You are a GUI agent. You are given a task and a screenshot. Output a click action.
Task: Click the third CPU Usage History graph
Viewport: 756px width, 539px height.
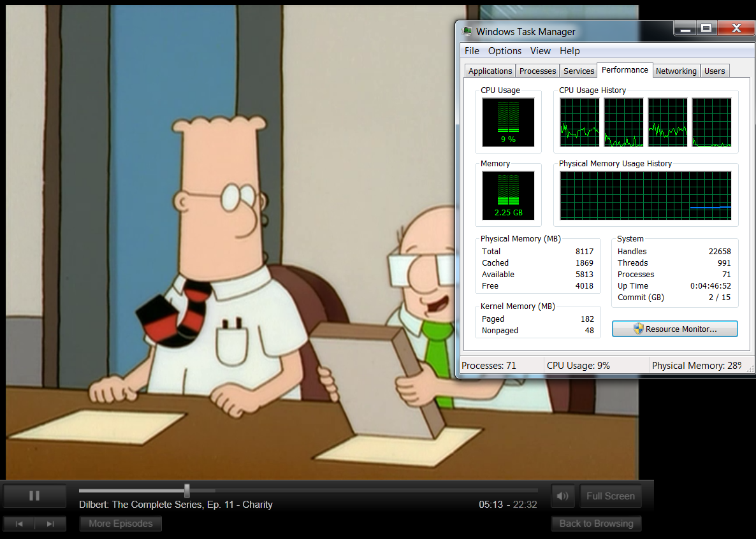click(667, 122)
